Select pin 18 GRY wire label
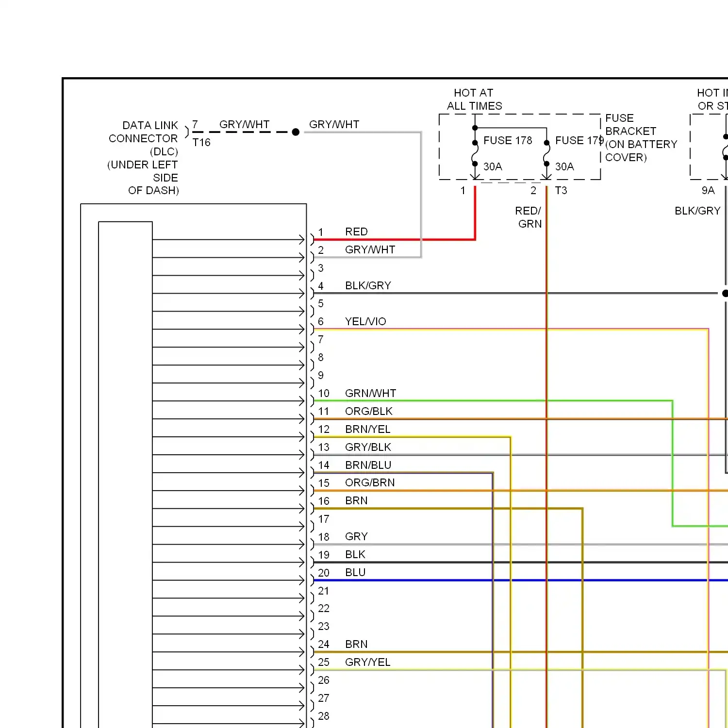The width and height of the screenshot is (728, 728). [356, 536]
